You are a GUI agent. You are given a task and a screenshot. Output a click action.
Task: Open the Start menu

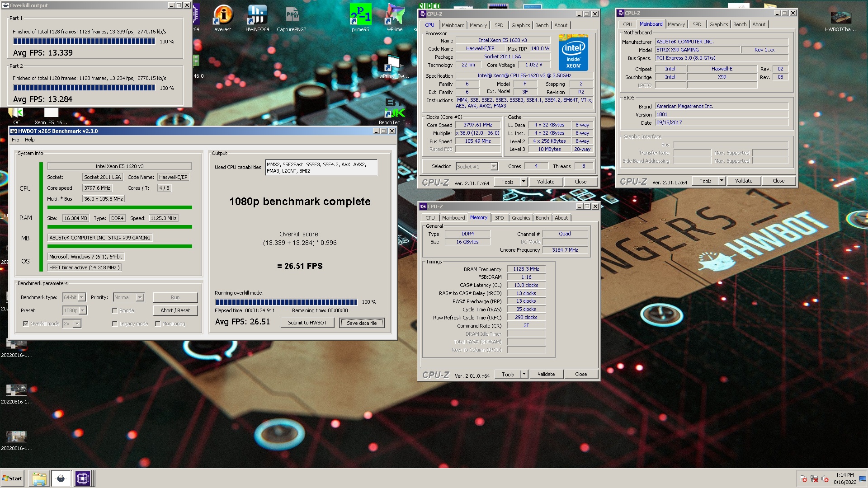tap(13, 479)
